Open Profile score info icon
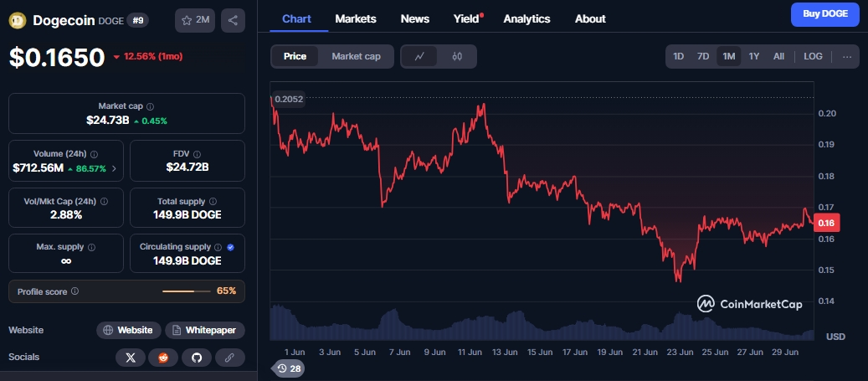This screenshot has height=381, width=868. (74, 291)
